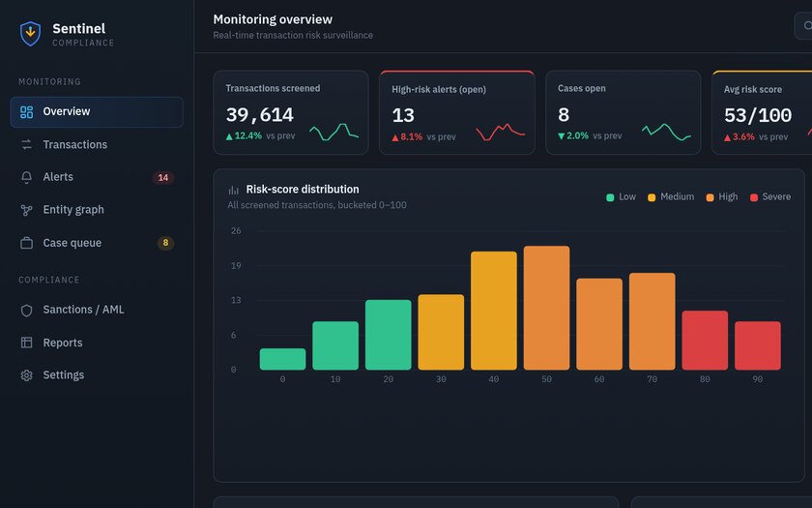812x508 pixels.
Task: Open the Avg risk score card
Action: [x=762, y=112]
